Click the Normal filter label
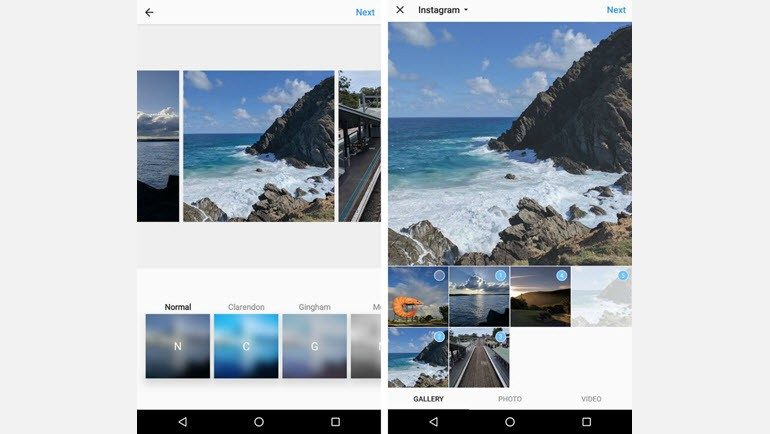This screenshot has height=434, width=770. [178, 307]
